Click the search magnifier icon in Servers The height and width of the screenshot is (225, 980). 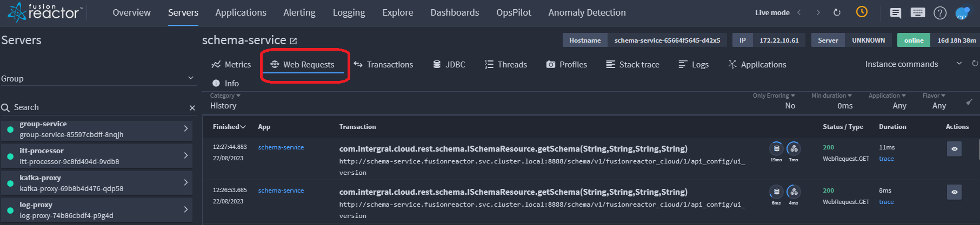pyautogui.click(x=6, y=107)
